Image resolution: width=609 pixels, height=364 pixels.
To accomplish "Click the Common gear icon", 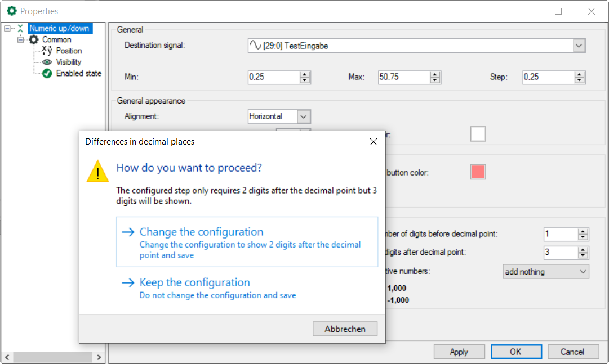I will (x=34, y=39).
